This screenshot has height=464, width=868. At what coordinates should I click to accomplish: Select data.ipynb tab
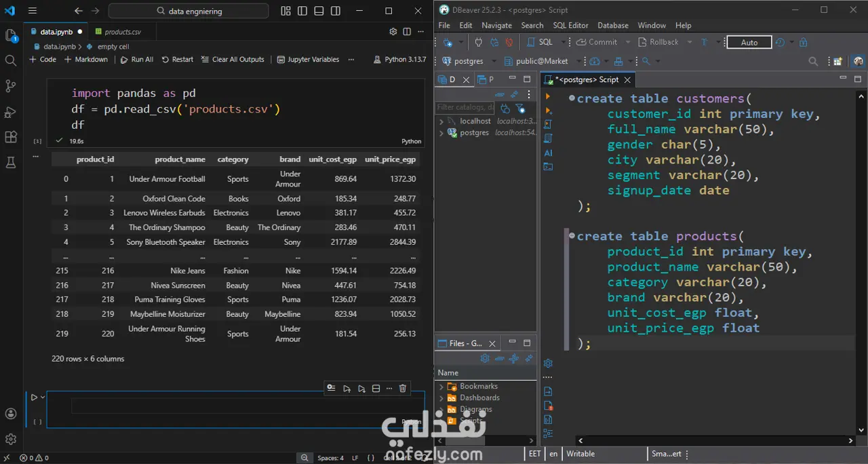pos(56,32)
